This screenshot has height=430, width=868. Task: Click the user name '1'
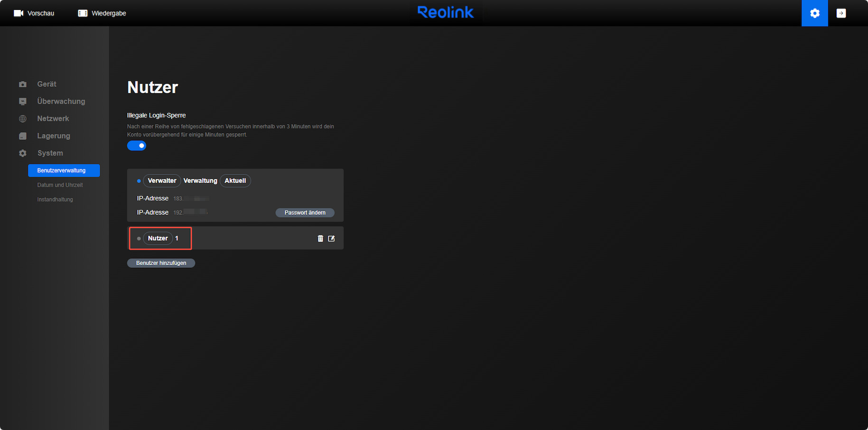[x=177, y=238]
